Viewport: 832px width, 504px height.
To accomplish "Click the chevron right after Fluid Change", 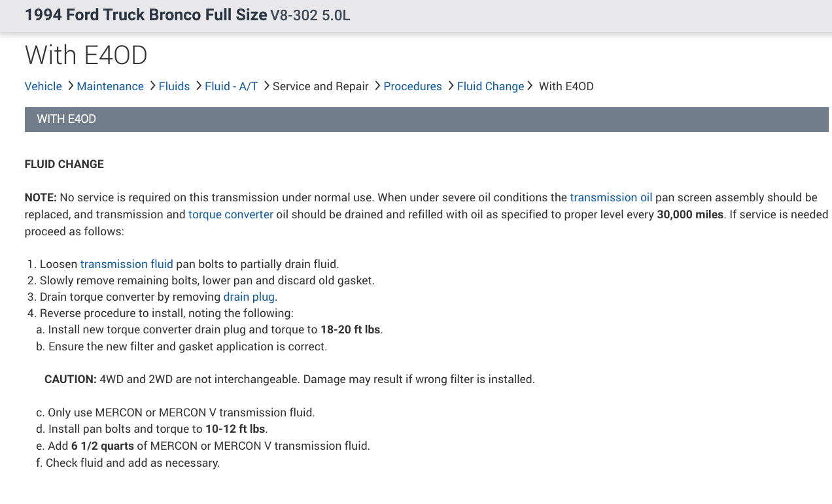I will [x=530, y=86].
